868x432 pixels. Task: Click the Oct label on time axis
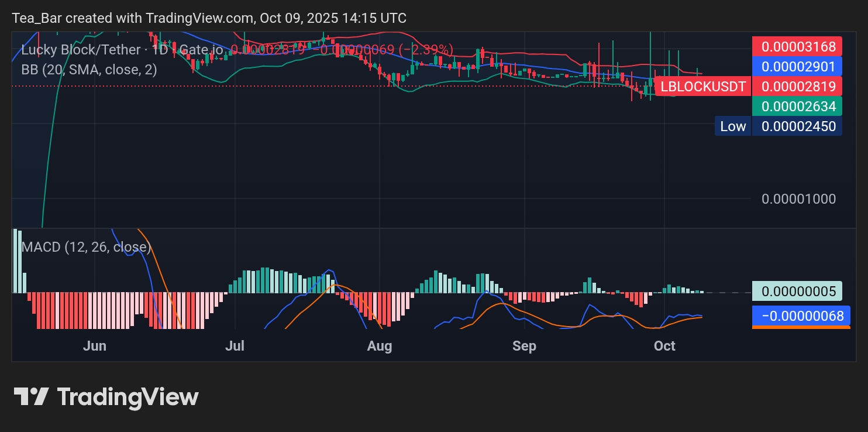coord(664,346)
